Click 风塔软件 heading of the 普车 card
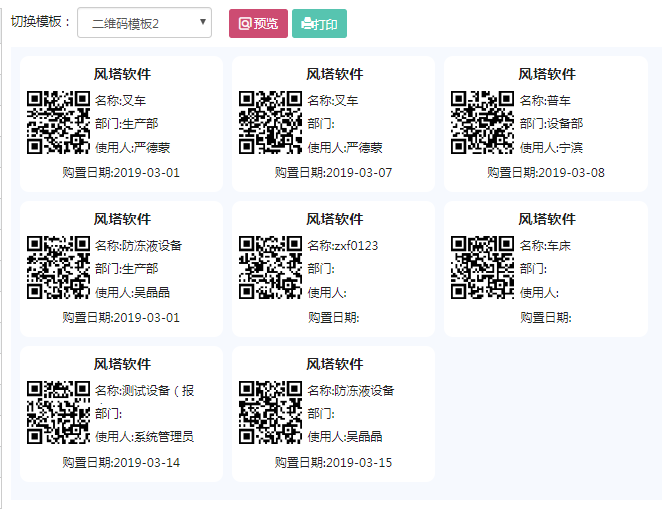 [x=547, y=74]
